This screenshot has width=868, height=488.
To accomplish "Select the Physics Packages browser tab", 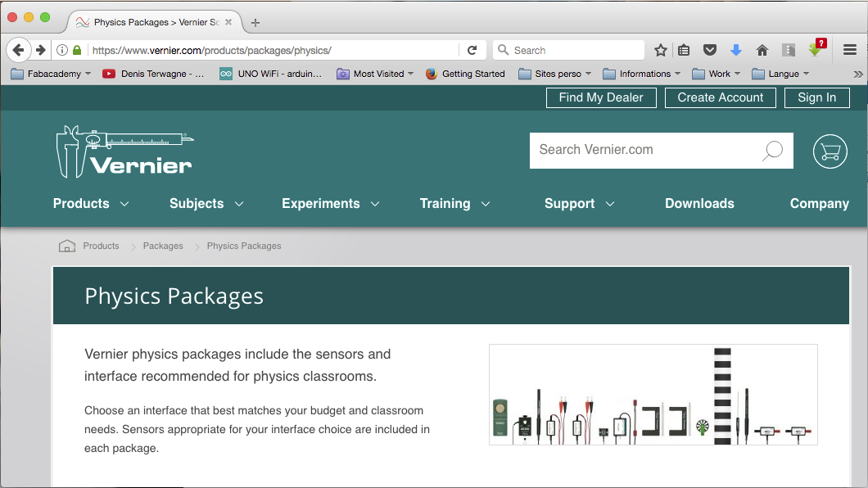I will pos(155,22).
